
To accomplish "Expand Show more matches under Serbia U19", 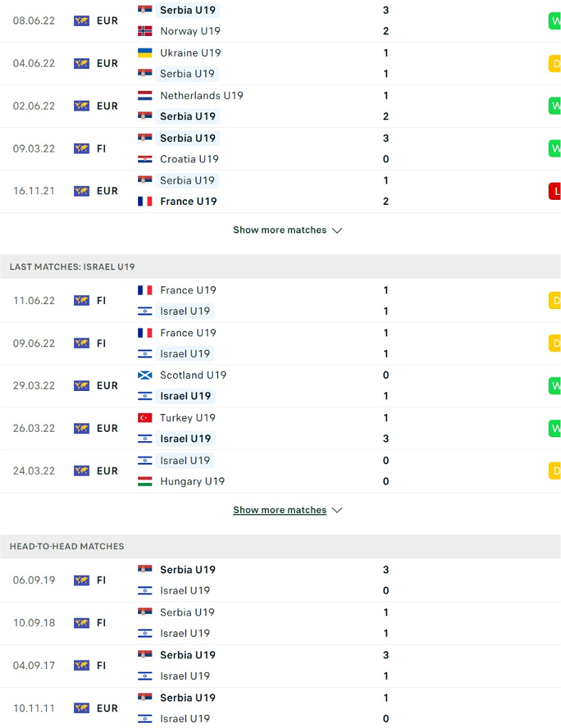I will coord(287,230).
